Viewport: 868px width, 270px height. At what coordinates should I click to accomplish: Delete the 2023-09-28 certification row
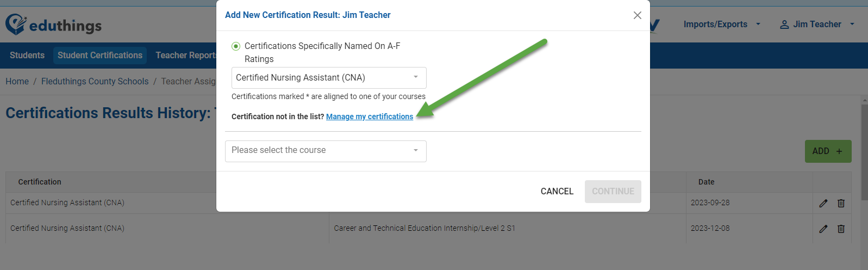pos(841,203)
